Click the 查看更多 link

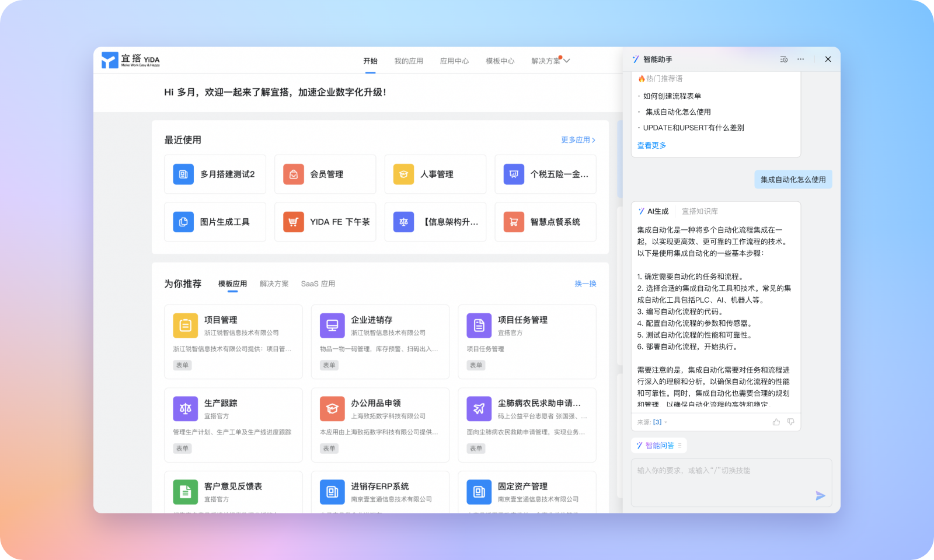pos(651,145)
